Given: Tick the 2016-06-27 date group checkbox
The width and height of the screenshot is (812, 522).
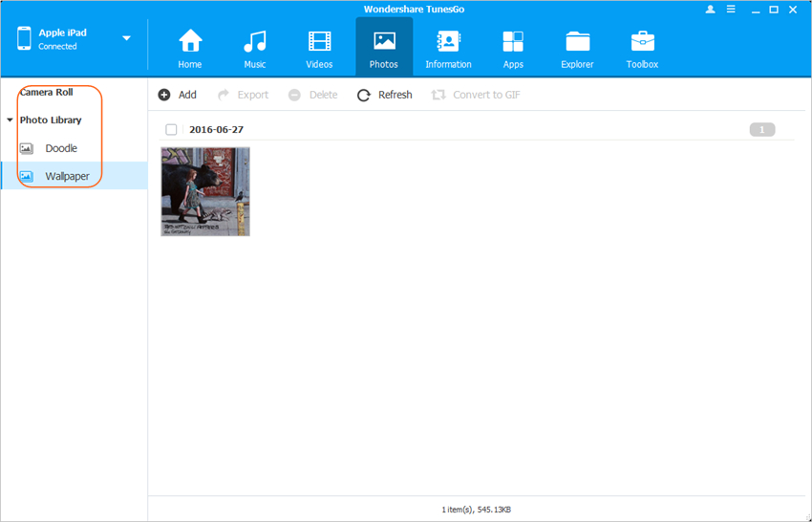Looking at the screenshot, I should [171, 130].
